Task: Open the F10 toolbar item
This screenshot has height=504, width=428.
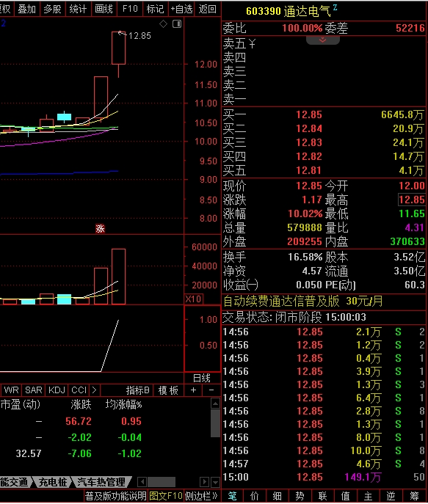Action: click(x=130, y=9)
